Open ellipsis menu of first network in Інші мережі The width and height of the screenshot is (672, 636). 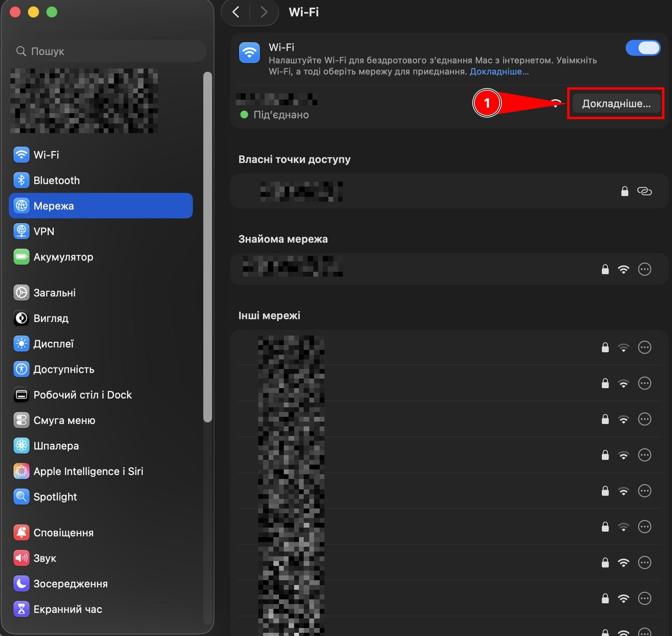(x=644, y=347)
